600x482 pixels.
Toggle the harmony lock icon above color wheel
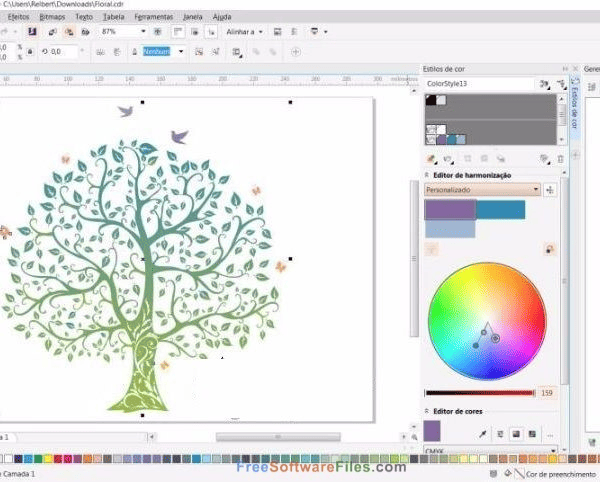point(549,249)
